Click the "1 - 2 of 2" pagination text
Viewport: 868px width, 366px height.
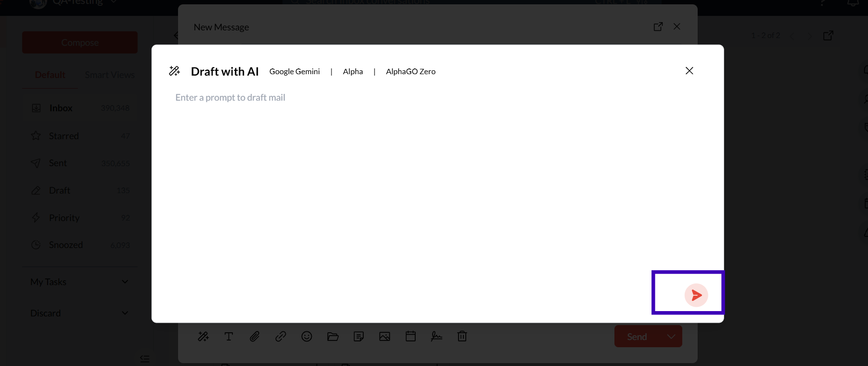click(766, 35)
